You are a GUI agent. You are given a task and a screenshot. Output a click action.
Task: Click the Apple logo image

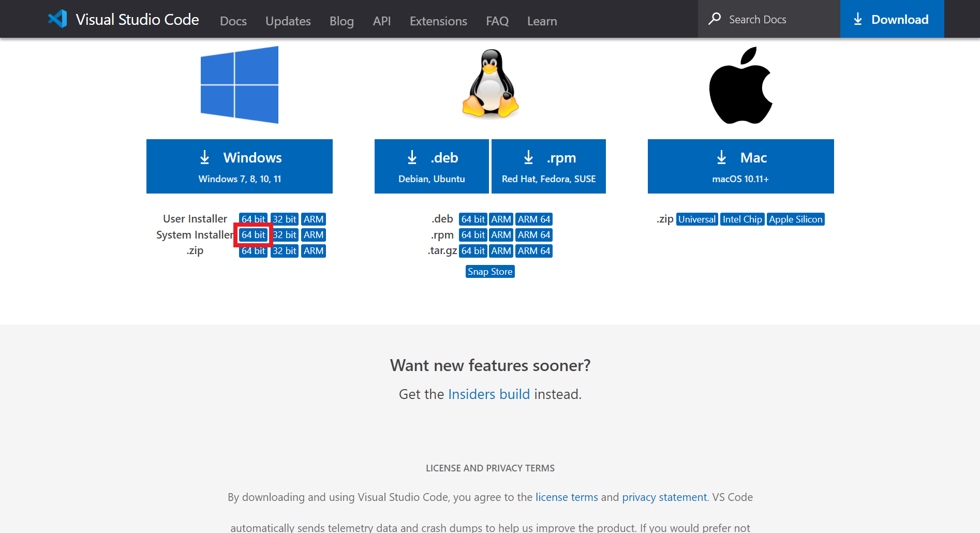(x=740, y=85)
